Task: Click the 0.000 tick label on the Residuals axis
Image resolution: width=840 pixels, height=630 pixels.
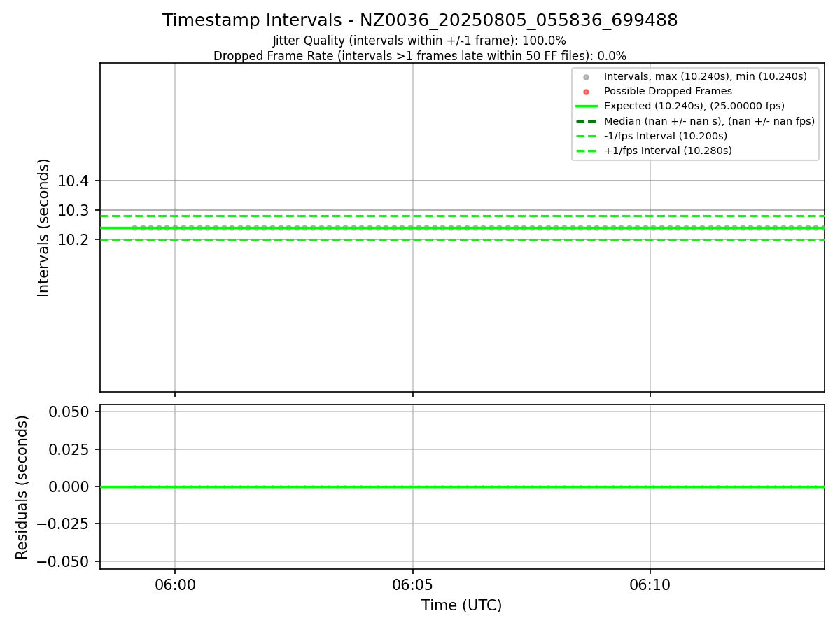Action: click(69, 486)
